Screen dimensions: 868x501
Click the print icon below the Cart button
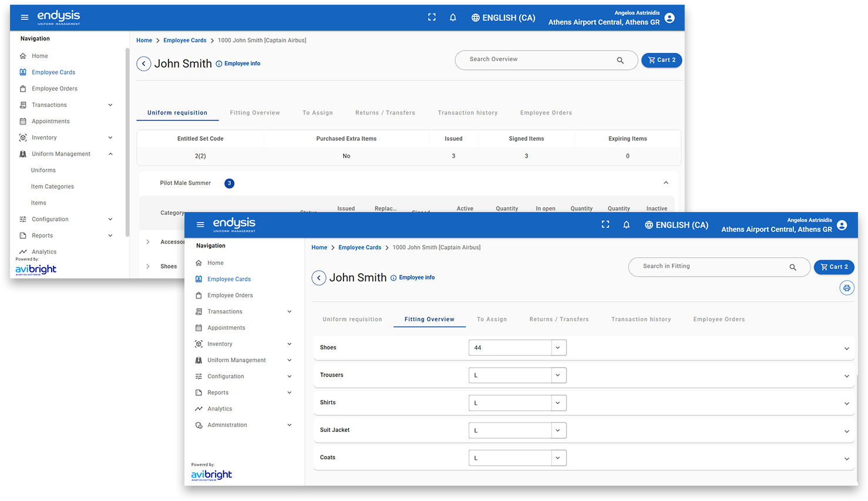pyautogui.click(x=846, y=288)
